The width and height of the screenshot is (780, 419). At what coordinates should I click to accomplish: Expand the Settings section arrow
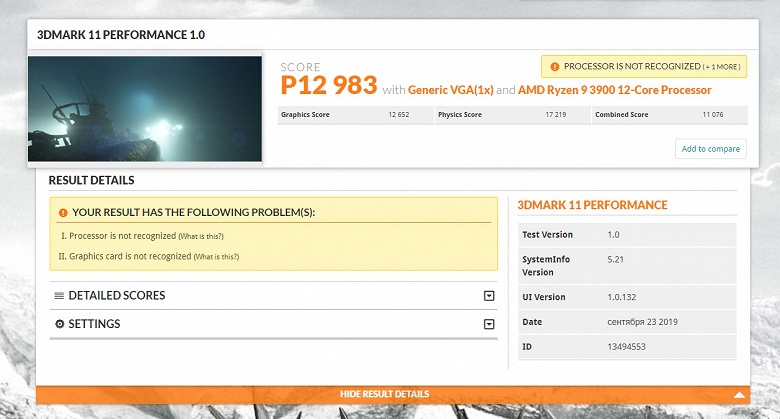tap(489, 324)
